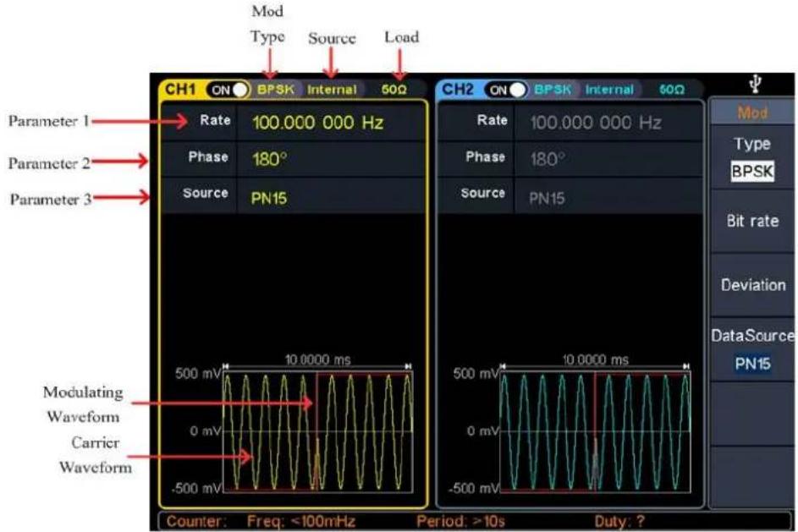Select CH1 Phase value 180°
The image size is (798, 532).
(x=270, y=160)
